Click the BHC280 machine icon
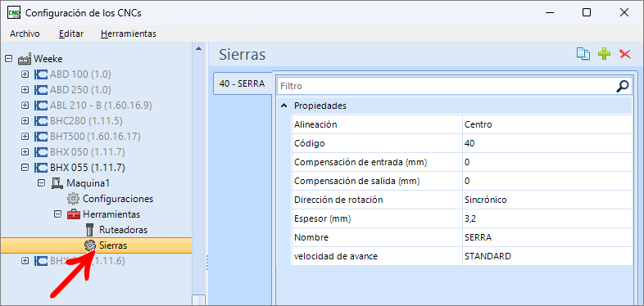 coord(41,121)
